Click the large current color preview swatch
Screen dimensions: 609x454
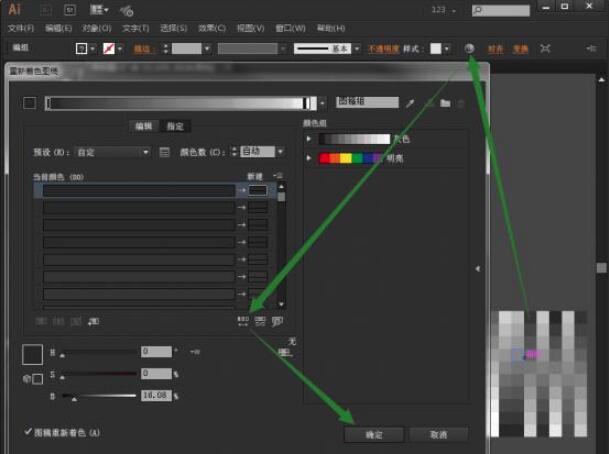coord(33,354)
